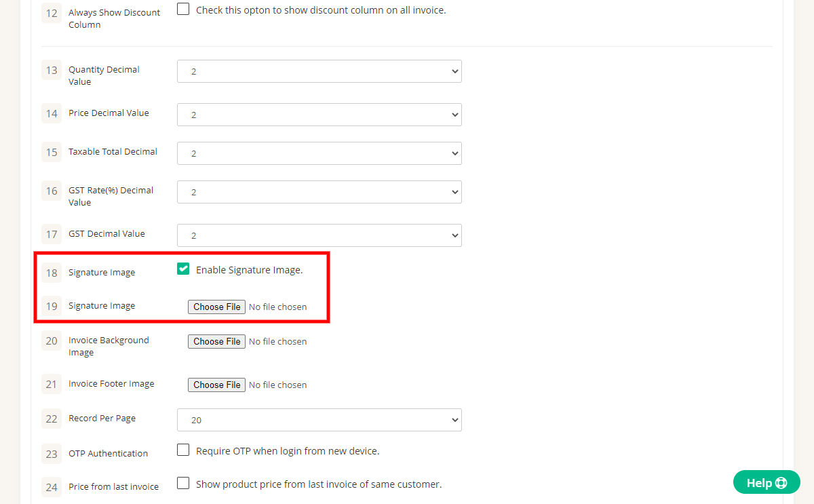Click 'Quantity Decimal Value' row label
814x504 pixels.
point(104,75)
